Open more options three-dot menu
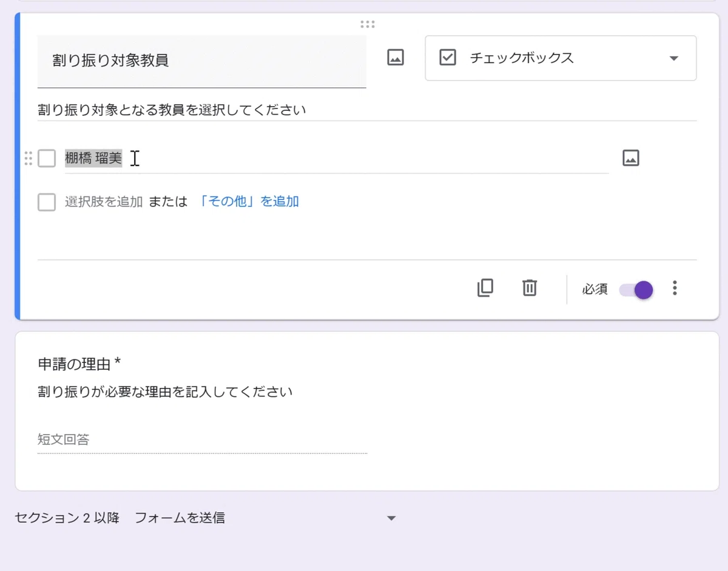Screen dimensions: 728x571 (675, 288)
